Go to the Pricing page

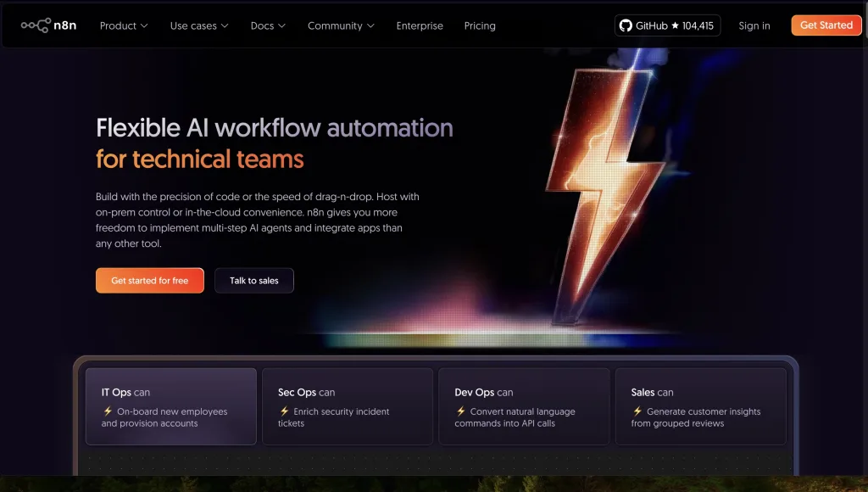pyautogui.click(x=480, y=25)
